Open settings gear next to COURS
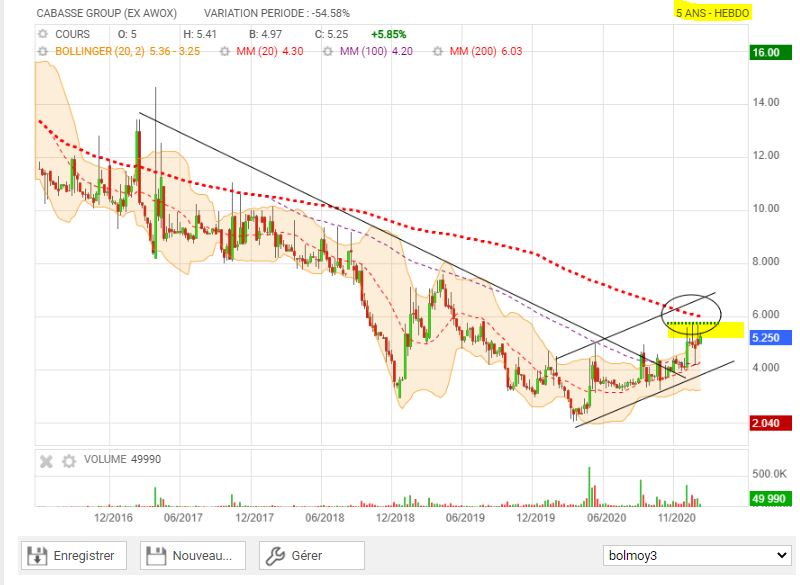 click(x=43, y=34)
